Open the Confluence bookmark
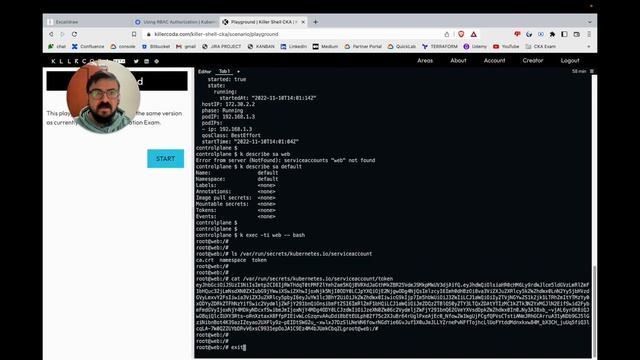The width and height of the screenshot is (640, 360). tap(88, 47)
